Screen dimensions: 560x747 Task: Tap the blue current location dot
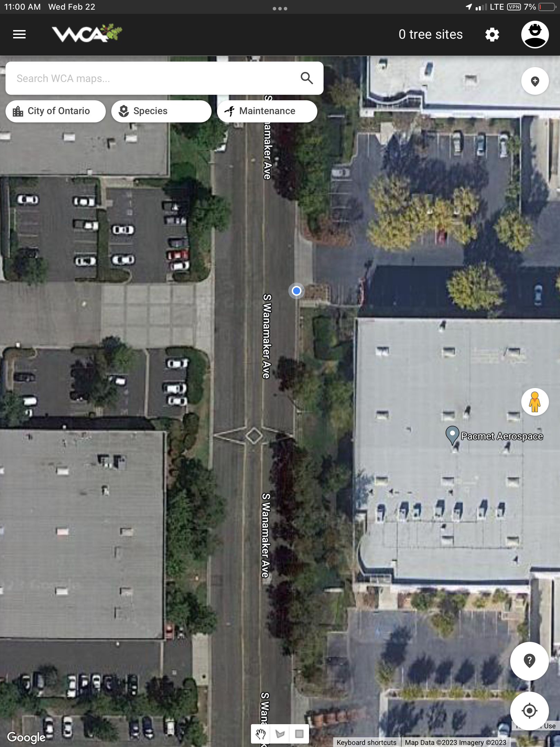296,291
